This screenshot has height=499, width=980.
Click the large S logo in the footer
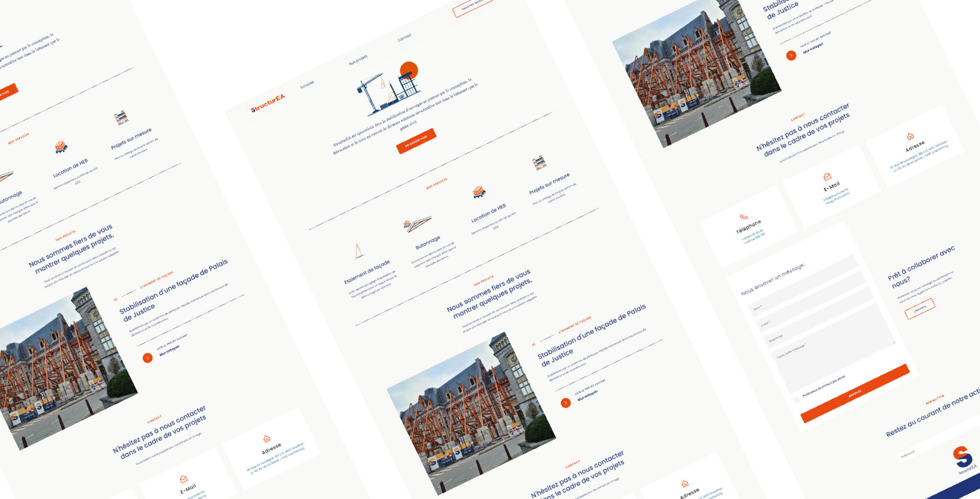coord(962,456)
